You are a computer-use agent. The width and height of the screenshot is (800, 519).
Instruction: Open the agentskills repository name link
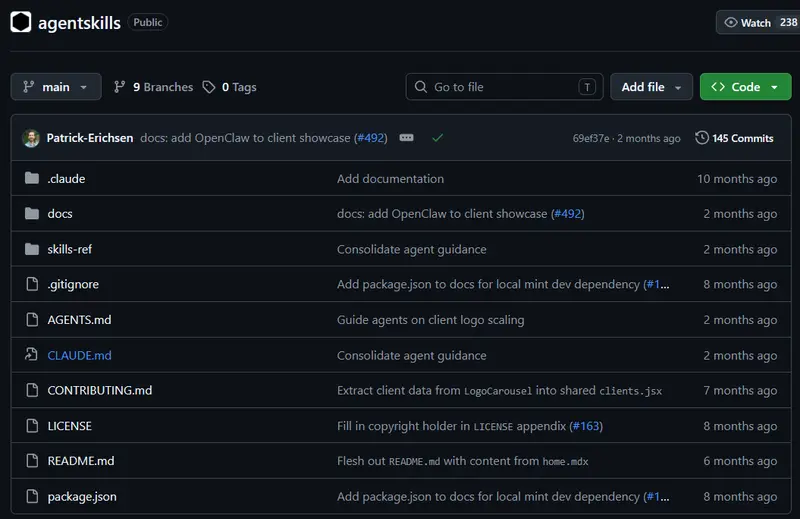(x=80, y=23)
